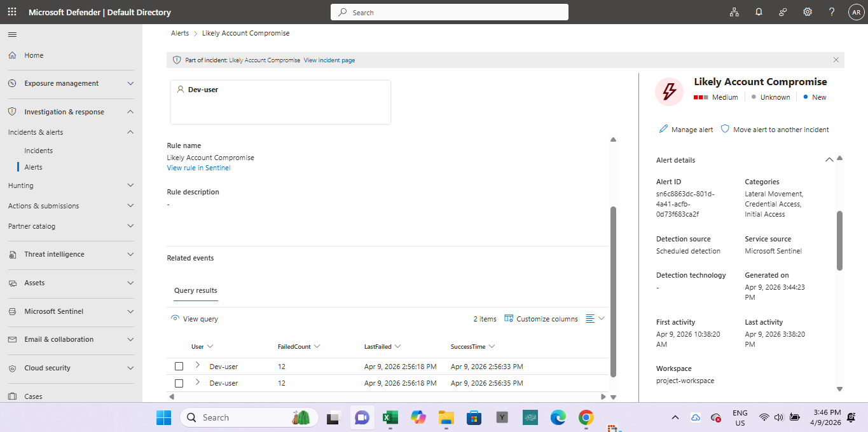Click the Customize columns button
Viewport: 868px width, 432px height.
coord(541,318)
